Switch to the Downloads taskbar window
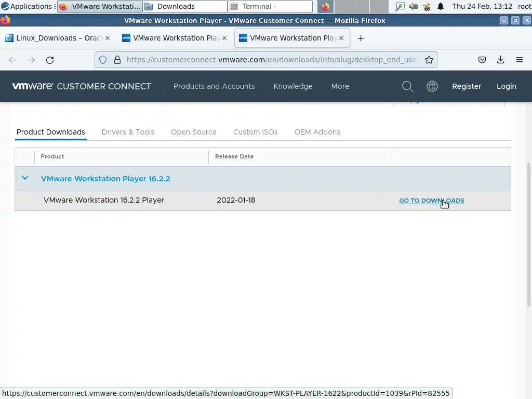Screen dimensions: 532x399 [185, 6]
